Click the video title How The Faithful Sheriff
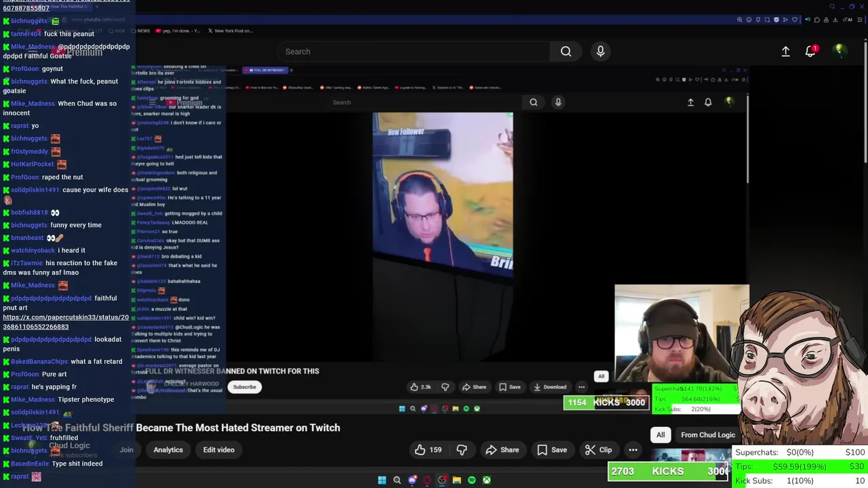Screen dimensions: 868x488 point(181,428)
